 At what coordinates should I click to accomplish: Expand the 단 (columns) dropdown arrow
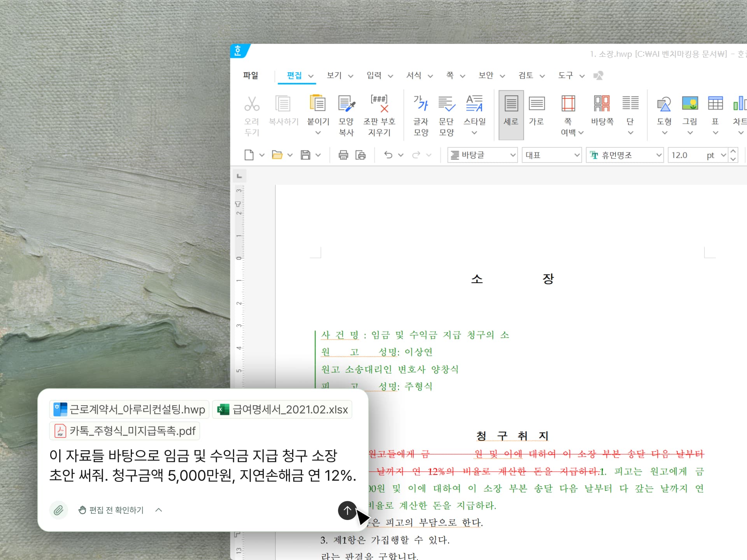[631, 132]
